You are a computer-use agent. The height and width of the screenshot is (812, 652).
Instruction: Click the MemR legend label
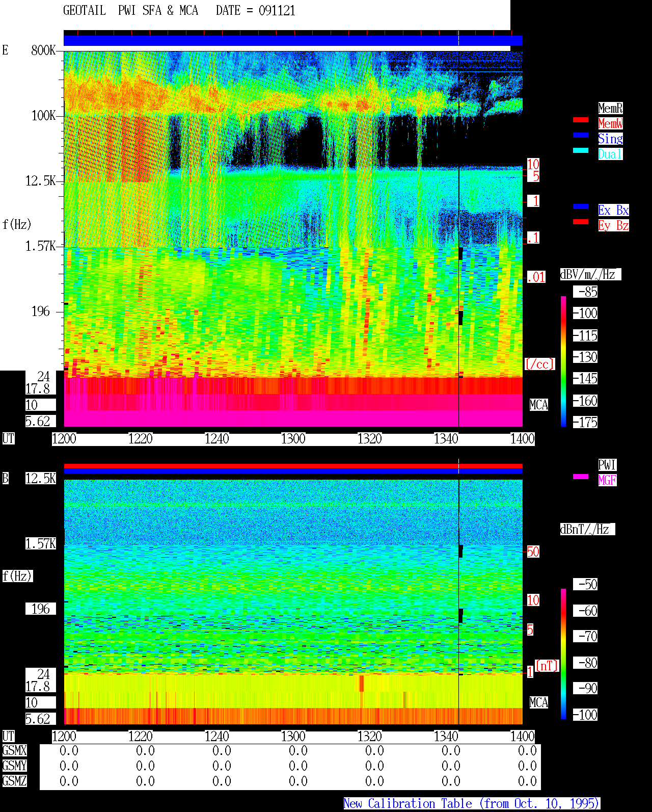[x=610, y=108]
